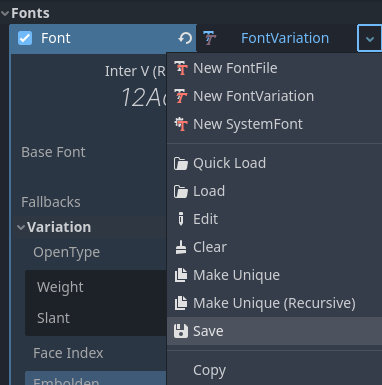Select the Save menu entry
The image size is (382, 385).
coord(274,331)
